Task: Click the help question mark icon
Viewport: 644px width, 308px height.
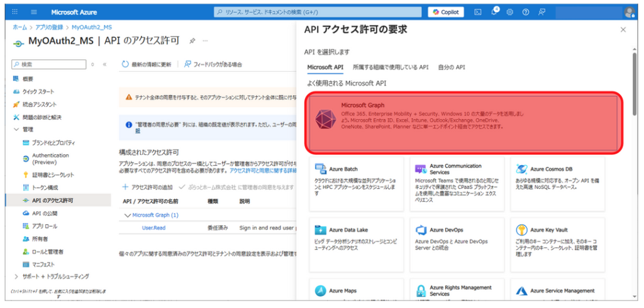Action: (x=525, y=12)
